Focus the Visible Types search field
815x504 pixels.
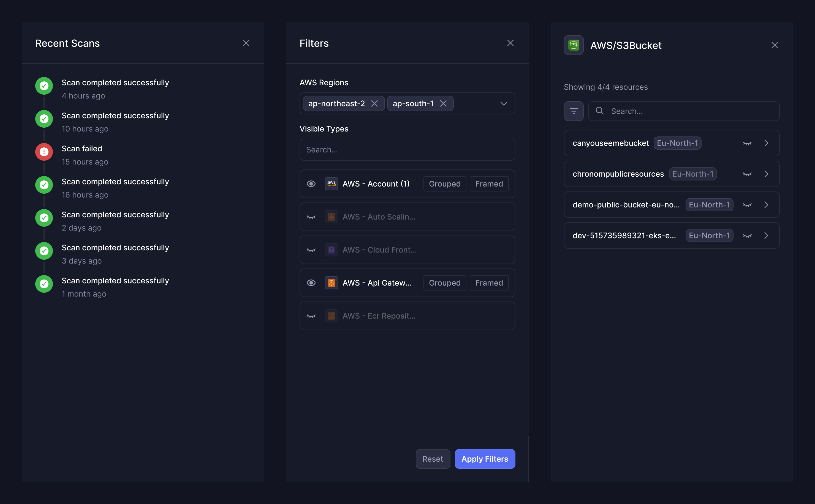coord(407,150)
